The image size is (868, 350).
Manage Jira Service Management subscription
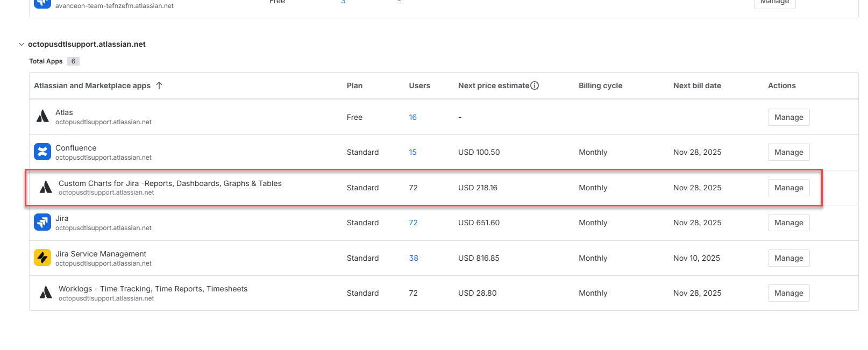tap(788, 258)
